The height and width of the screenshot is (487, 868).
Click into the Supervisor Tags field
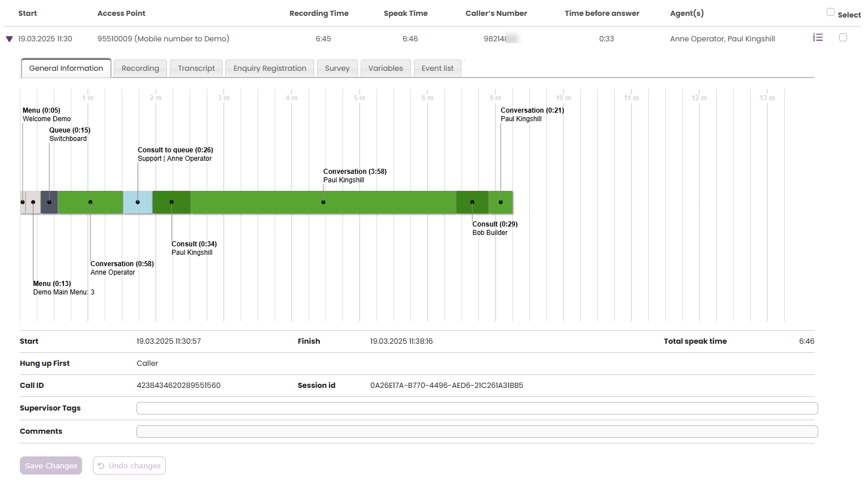click(x=477, y=408)
